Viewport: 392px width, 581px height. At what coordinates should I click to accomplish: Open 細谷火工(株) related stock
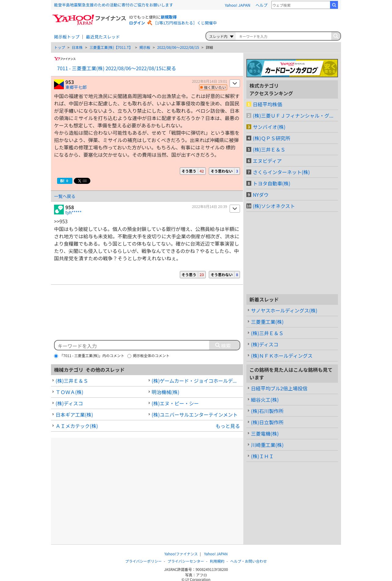(265, 400)
